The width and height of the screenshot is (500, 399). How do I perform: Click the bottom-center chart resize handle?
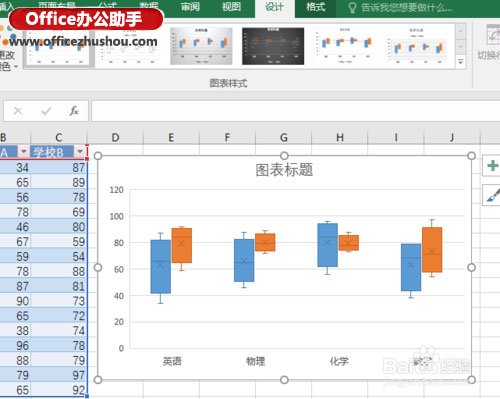pyautogui.click(x=284, y=380)
